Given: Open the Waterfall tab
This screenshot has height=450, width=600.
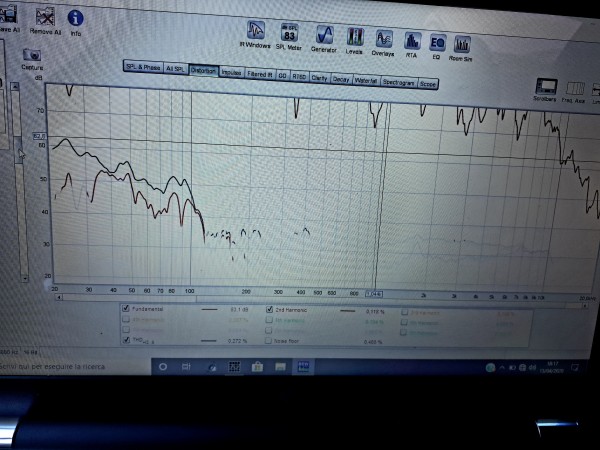Looking at the screenshot, I should [366, 81].
